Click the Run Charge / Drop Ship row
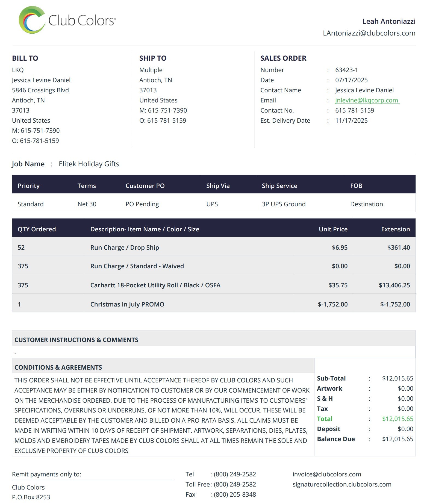Screen dimensions: 424x504 pyautogui.click(x=125, y=247)
